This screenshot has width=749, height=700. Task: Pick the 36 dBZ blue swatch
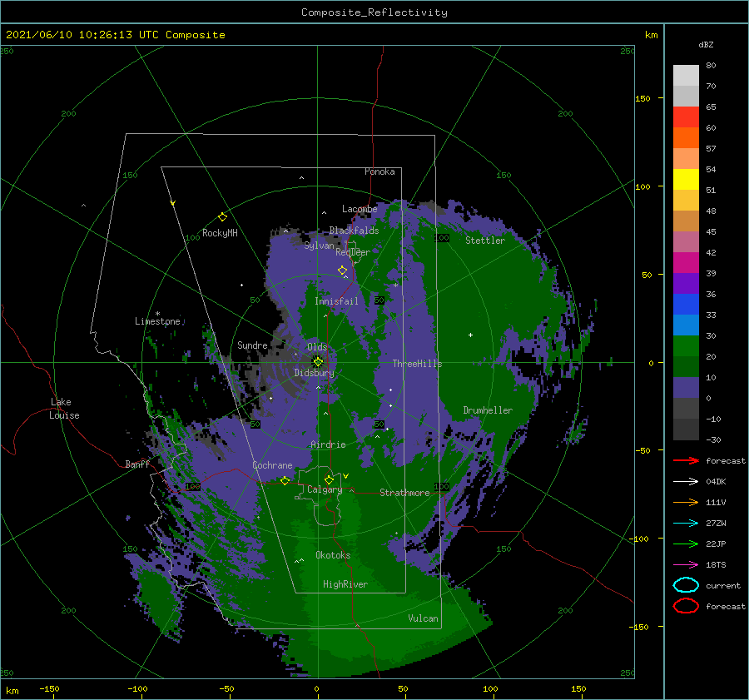pos(686,304)
